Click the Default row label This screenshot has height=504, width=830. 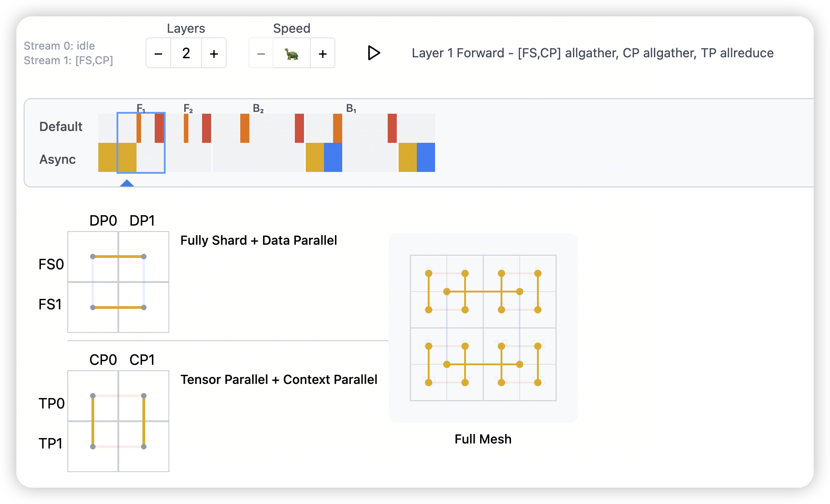pos(61,126)
